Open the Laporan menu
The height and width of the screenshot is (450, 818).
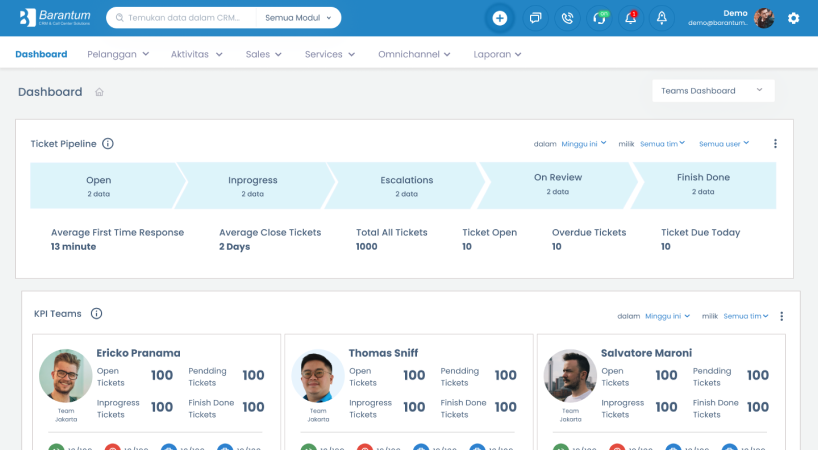[497, 54]
